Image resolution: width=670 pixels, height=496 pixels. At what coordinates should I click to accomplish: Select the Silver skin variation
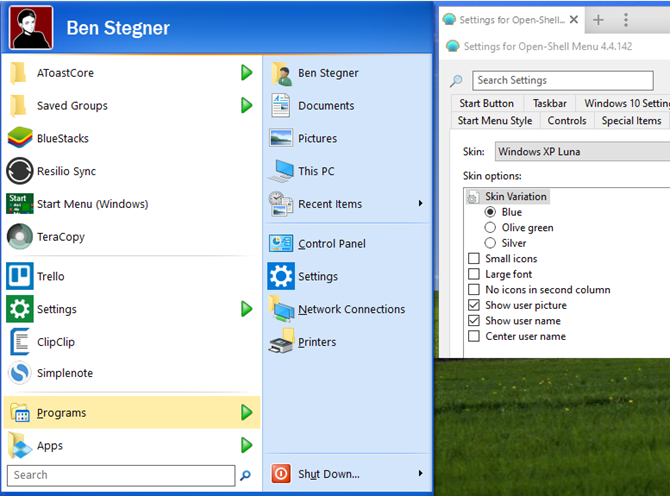pos(490,243)
